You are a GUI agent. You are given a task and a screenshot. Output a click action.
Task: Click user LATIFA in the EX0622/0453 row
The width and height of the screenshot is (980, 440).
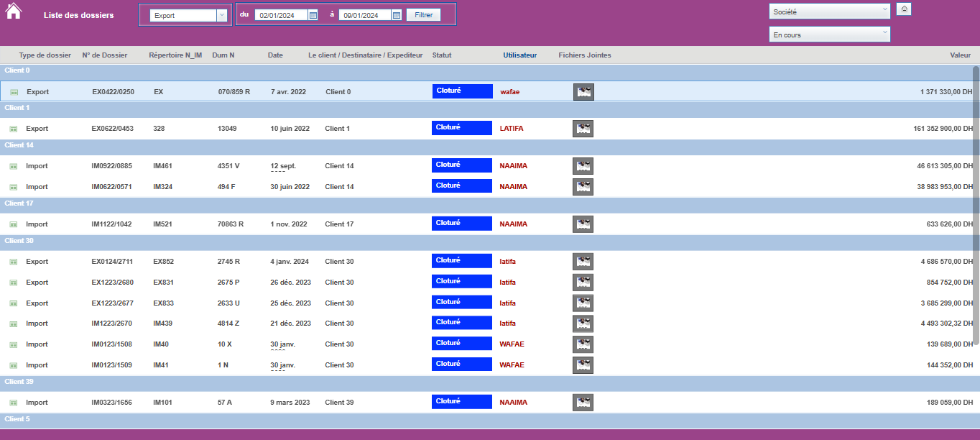pos(512,129)
